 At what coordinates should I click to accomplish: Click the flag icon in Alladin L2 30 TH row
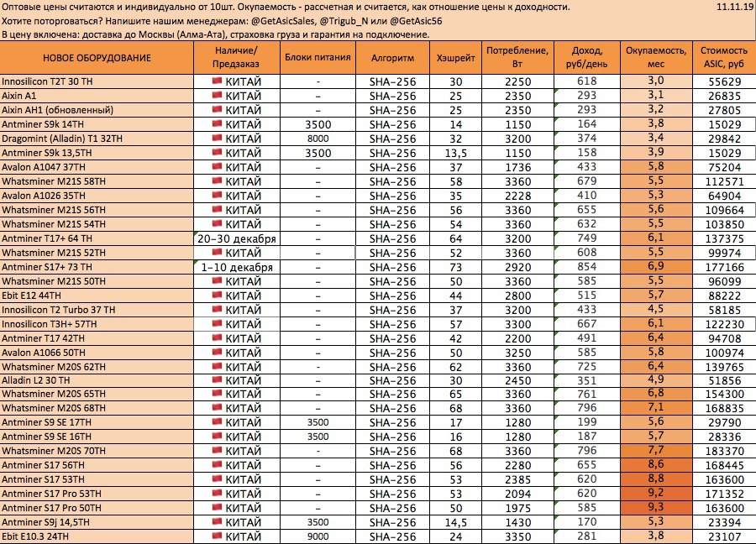pos(217,379)
